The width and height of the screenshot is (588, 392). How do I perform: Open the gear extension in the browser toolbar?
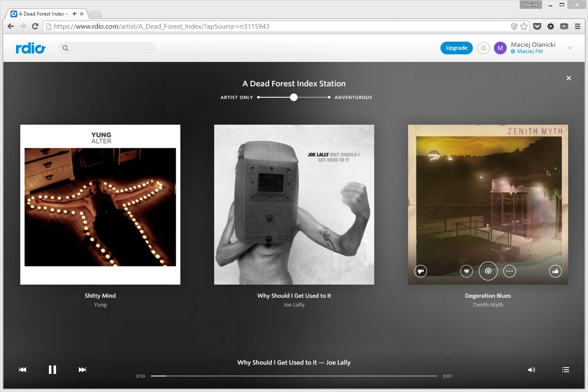pos(551,26)
